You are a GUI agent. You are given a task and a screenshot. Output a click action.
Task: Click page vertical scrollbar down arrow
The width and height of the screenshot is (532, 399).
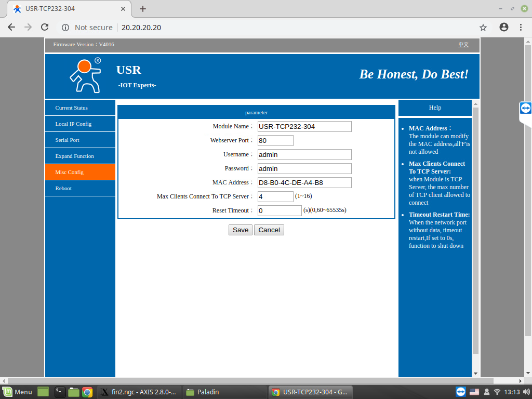click(528, 373)
